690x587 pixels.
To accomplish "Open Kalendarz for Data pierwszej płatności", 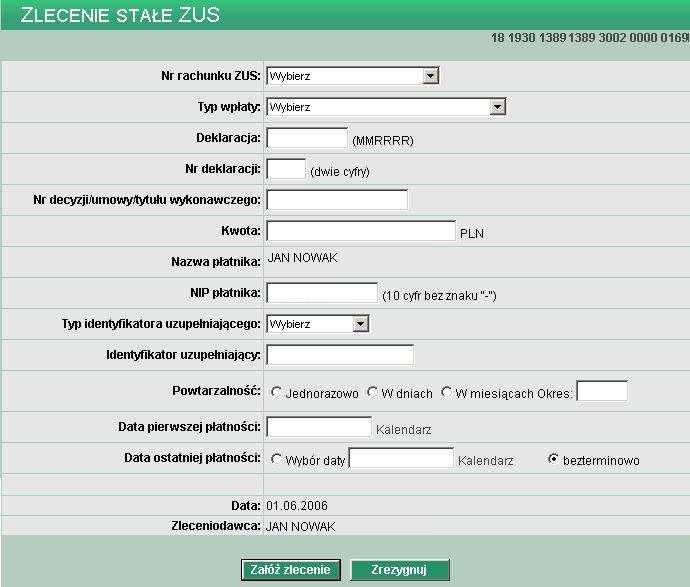I will (x=404, y=430).
